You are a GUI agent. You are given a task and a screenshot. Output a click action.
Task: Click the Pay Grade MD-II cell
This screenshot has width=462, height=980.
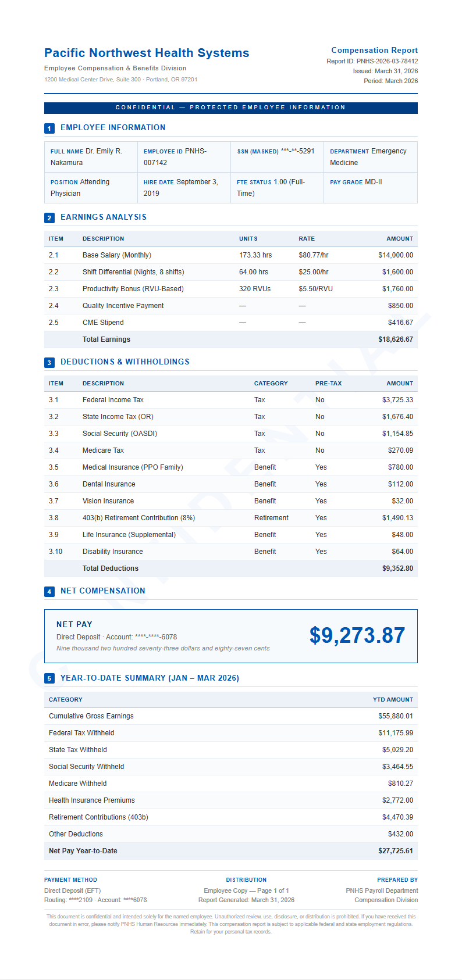[x=370, y=188]
